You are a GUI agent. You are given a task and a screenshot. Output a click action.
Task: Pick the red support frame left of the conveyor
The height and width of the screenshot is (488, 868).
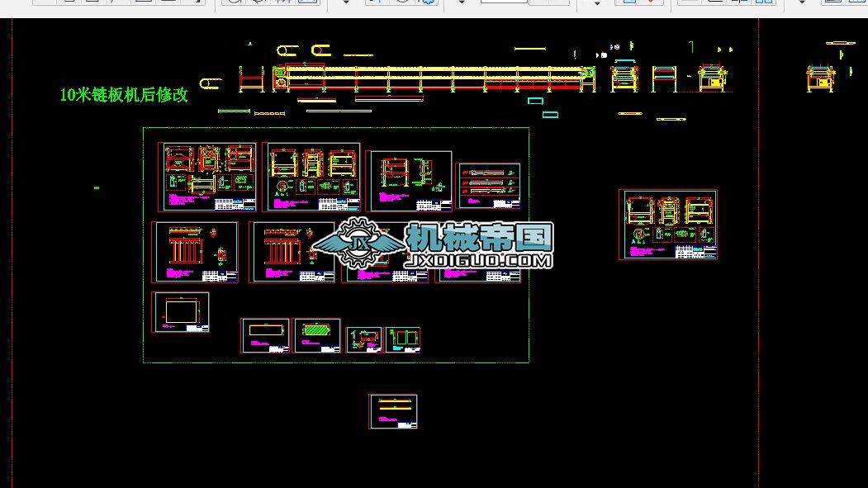(251, 78)
